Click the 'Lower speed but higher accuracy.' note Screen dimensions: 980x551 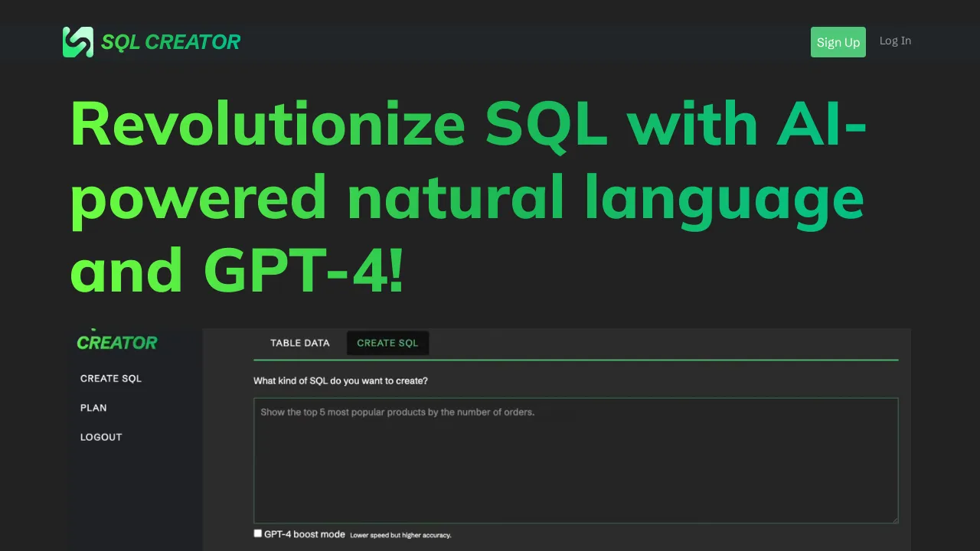pyautogui.click(x=400, y=535)
